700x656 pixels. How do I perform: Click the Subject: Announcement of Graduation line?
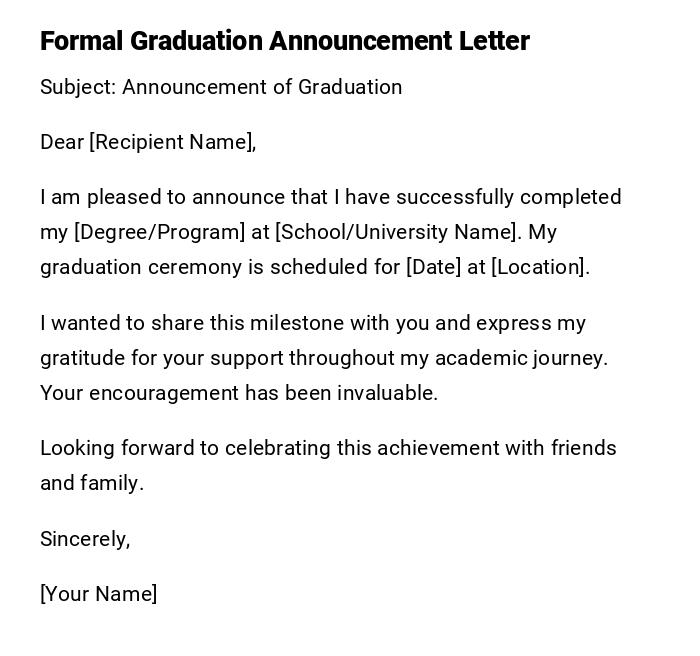221,87
